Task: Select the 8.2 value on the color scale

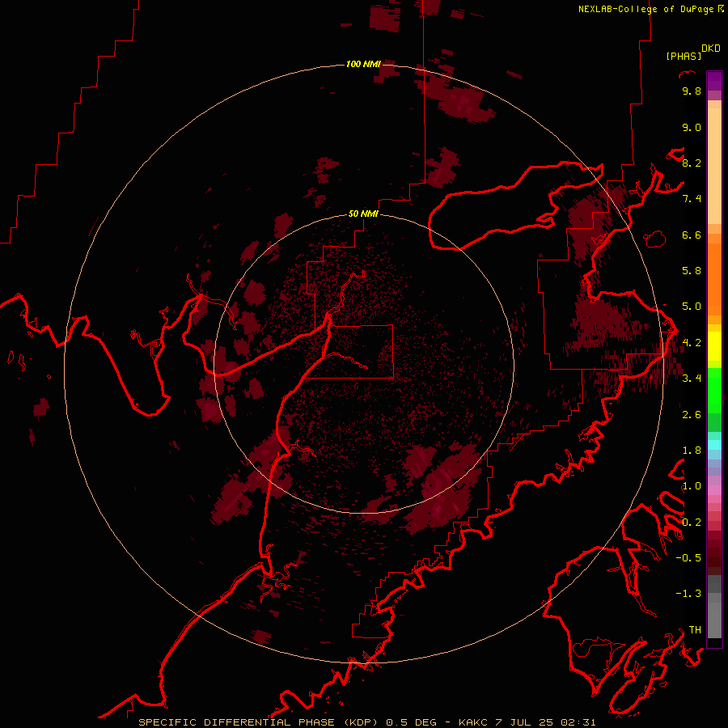Action: coord(692,163)
